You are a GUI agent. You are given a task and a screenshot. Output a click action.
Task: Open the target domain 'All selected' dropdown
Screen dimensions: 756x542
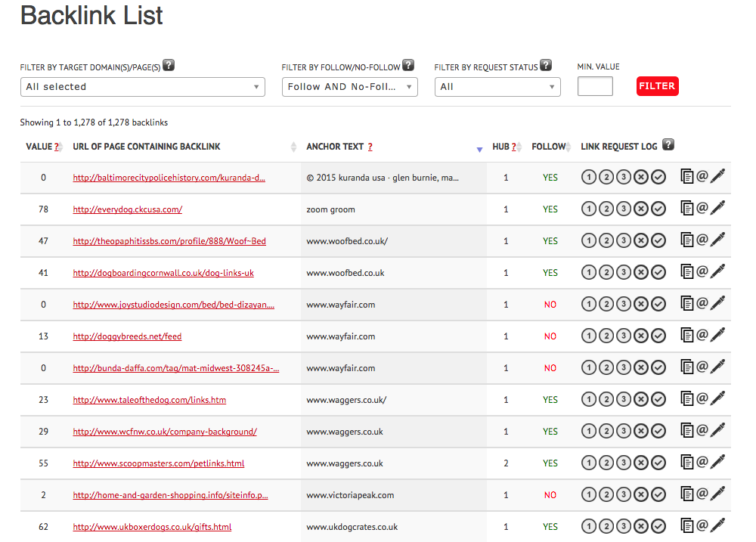tap(143, 87)
